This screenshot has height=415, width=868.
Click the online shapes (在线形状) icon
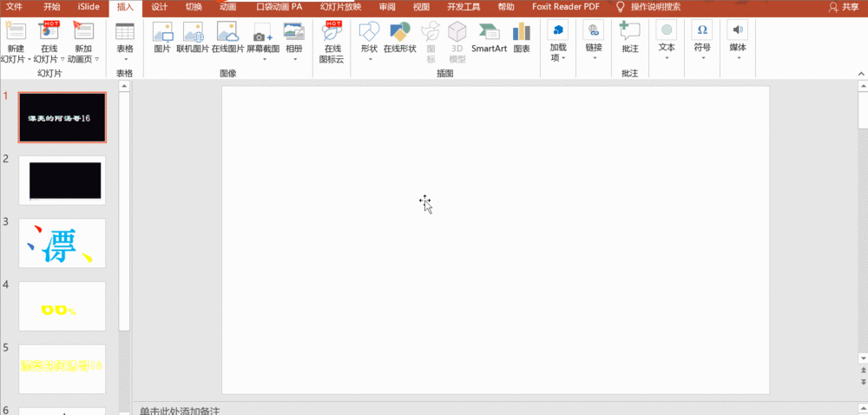pyautogui.click(x=399, y=31)
